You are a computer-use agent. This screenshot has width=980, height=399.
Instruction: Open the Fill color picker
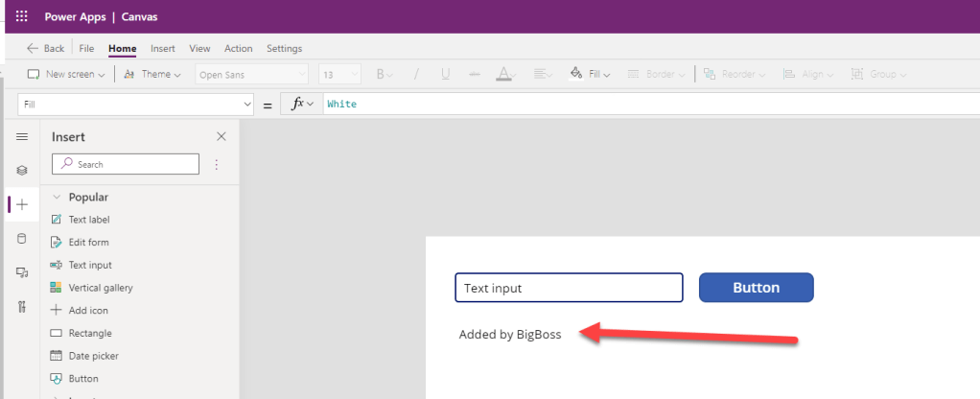pyautogui.click(x=590, y=74)
